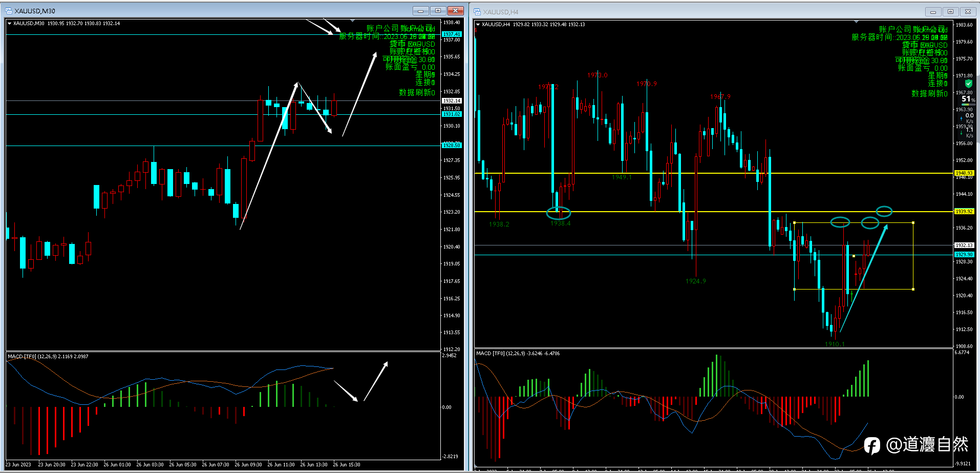Screen dimensions: 980x473
Task: Restore down the XAUUSD,H4 chart window
Action: click(x=950, y=12)
